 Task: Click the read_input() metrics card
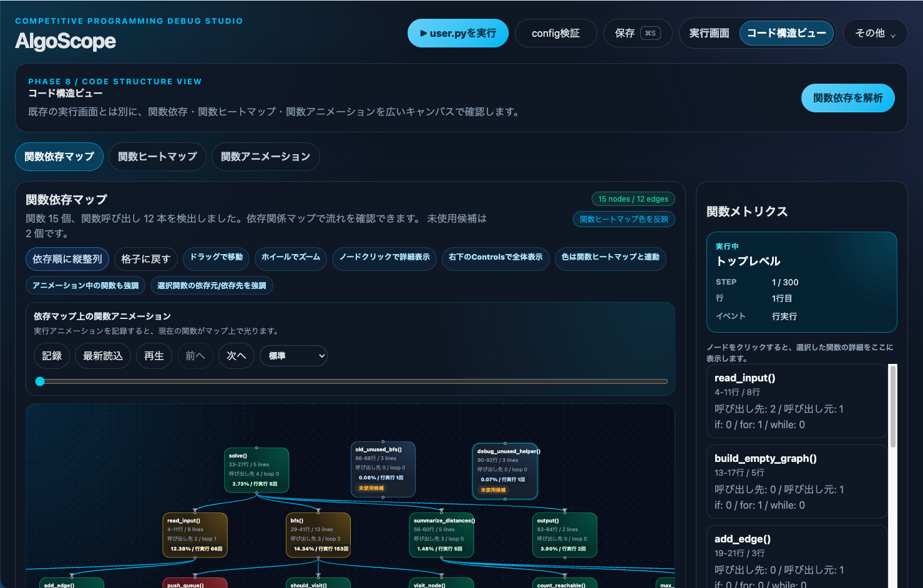(x=797, y=401)
